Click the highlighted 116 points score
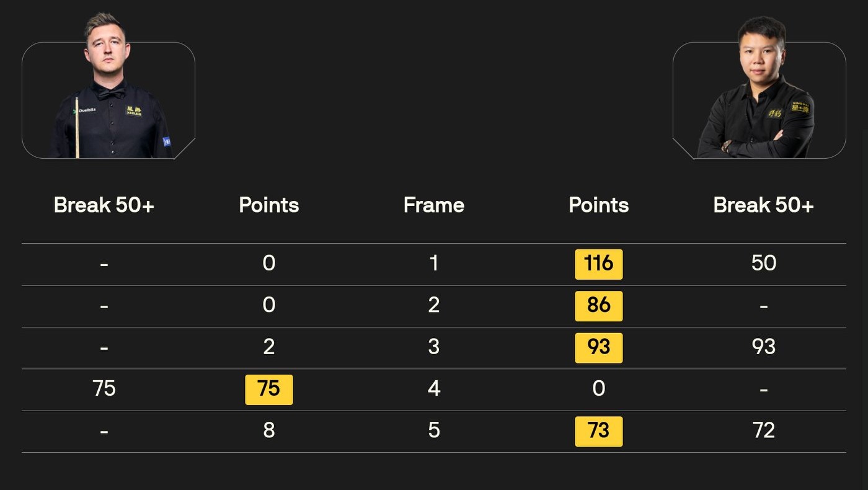The image size is (868, 490). pyautogui.click(x=598, y=264)
